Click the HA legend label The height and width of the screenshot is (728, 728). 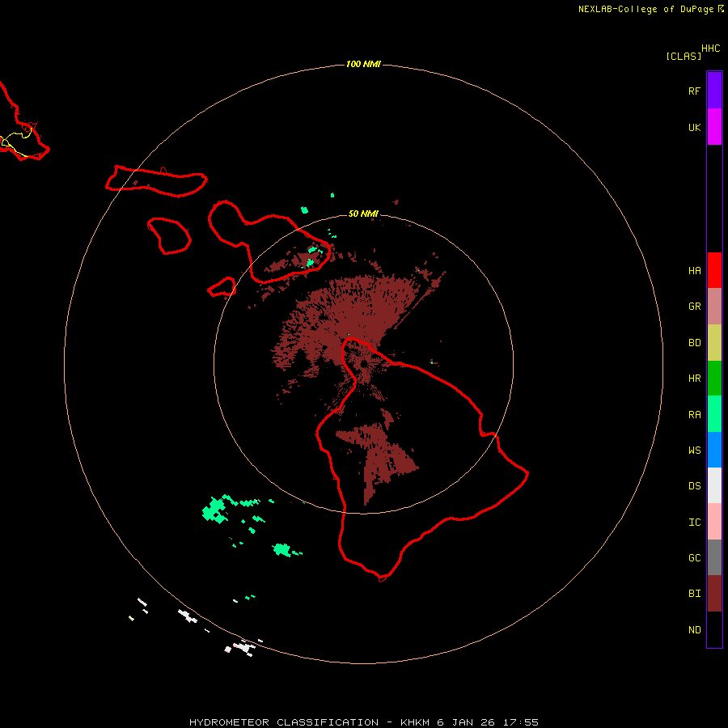694,271
